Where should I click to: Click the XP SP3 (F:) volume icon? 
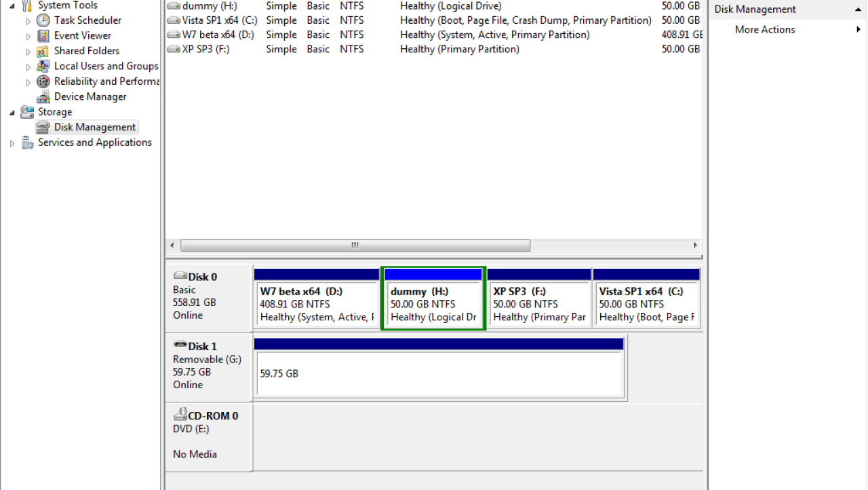pyautogui.click(x=174, y=49)
